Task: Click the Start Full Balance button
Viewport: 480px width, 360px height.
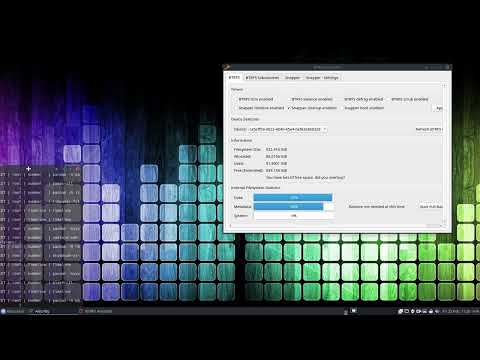Action: pyautogui.click(x=431, y=207)
